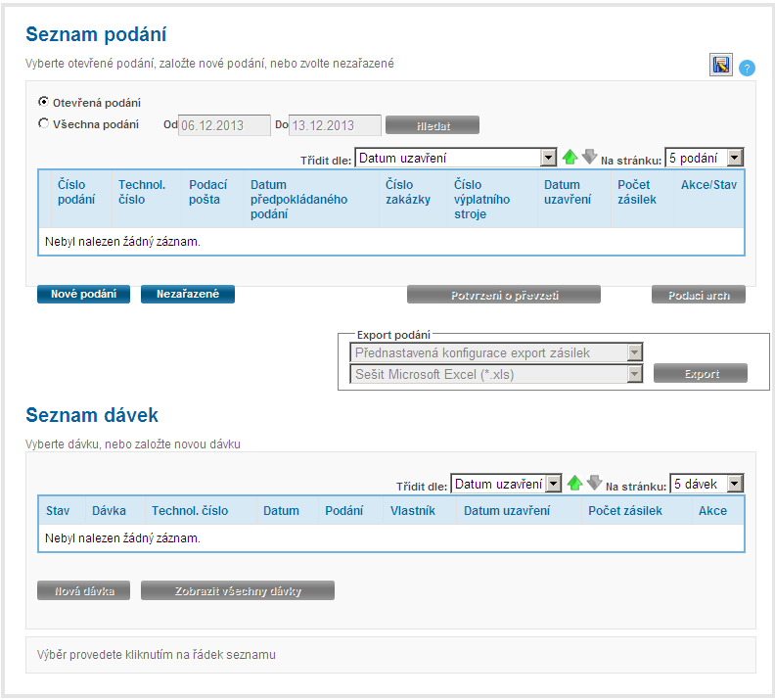
Task: Click the 'Export' button
Action: 701,374
